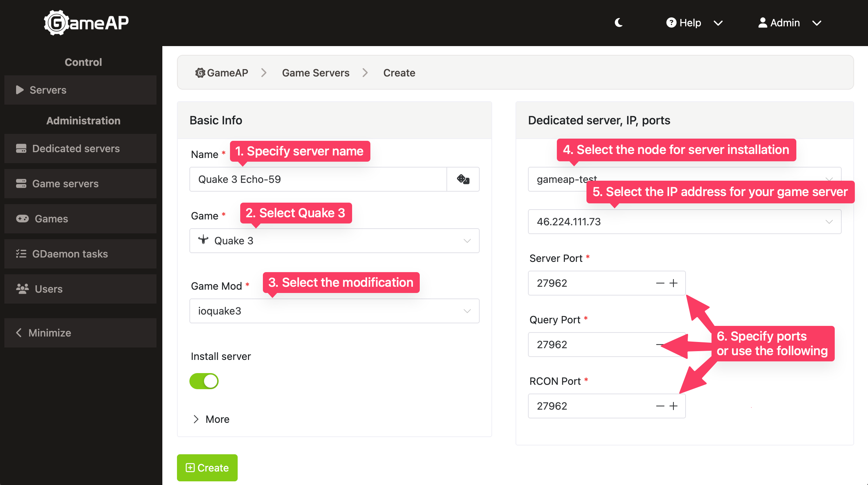Go to the Game Servers breadcrumb link
The width and height of the screenshot is (868, 485).
(x=316, y=73)
